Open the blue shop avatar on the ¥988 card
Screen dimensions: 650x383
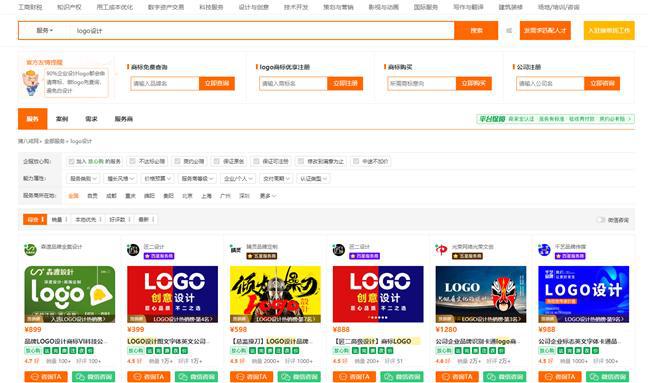(x=544, y=250)
